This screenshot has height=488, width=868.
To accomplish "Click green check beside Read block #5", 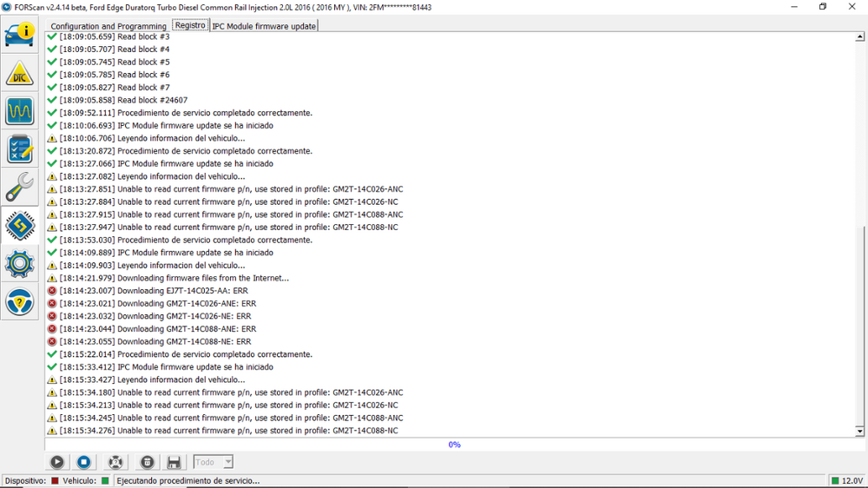I will point(52,62).
